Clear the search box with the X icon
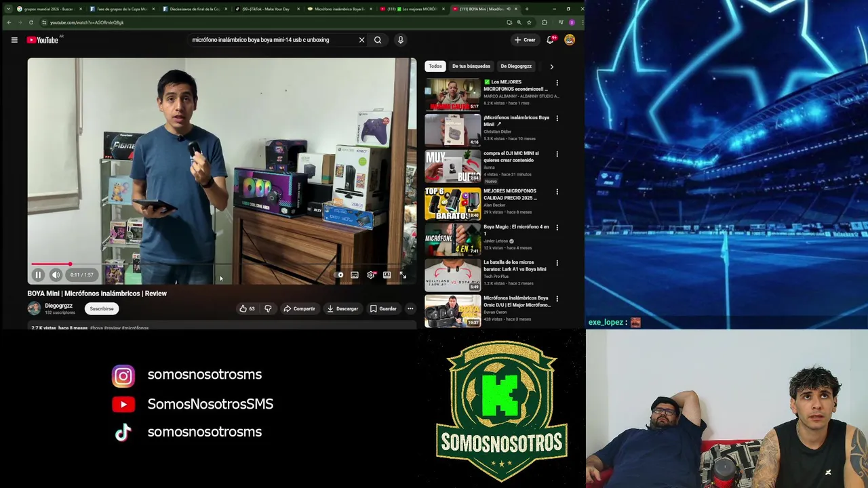The image size is (868, 488). coord(361,40)
